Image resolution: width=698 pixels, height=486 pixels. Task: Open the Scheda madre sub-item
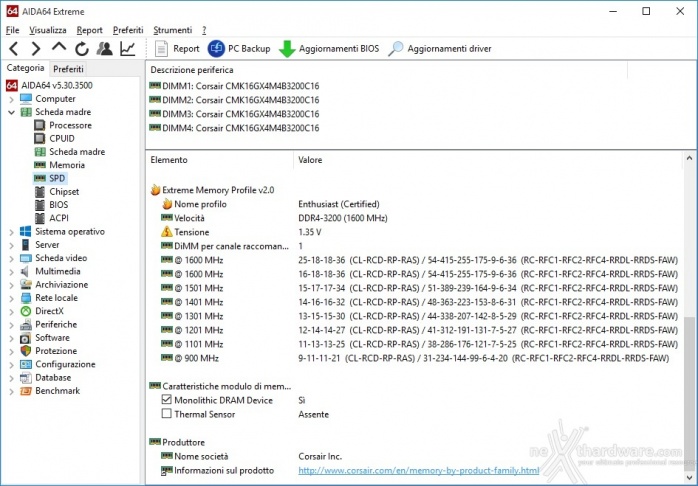(x=70, y=152)
